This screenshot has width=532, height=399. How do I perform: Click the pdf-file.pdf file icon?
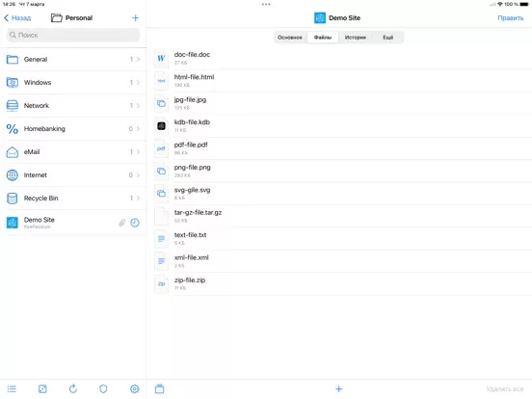tap(161, 148)
